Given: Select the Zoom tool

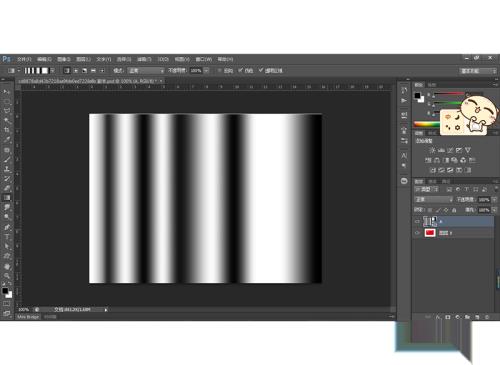Looking at the screenshot, I should [7, 276].
